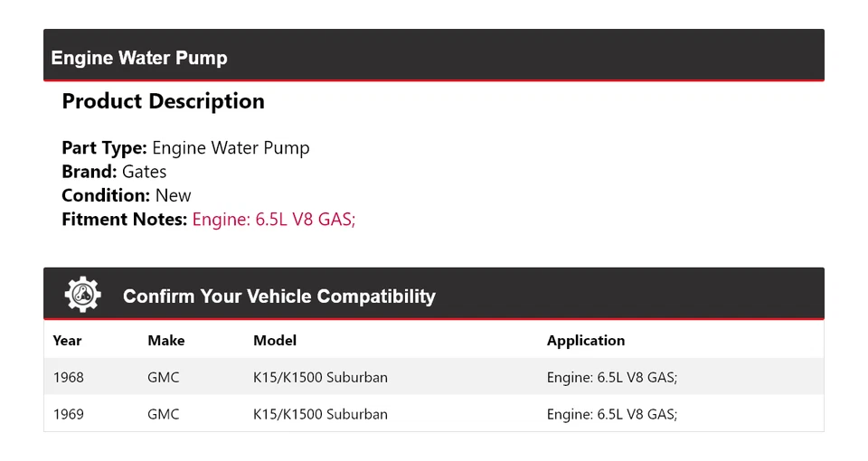
Task: Click the Product Description heading
Action: click(163, 101)
